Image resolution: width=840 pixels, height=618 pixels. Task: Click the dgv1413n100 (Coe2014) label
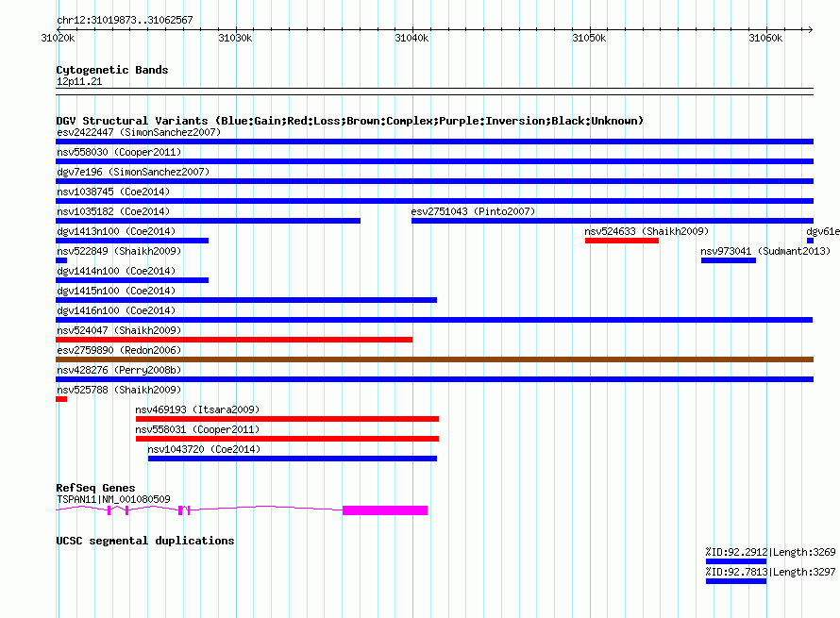click(x=116, y=231)
